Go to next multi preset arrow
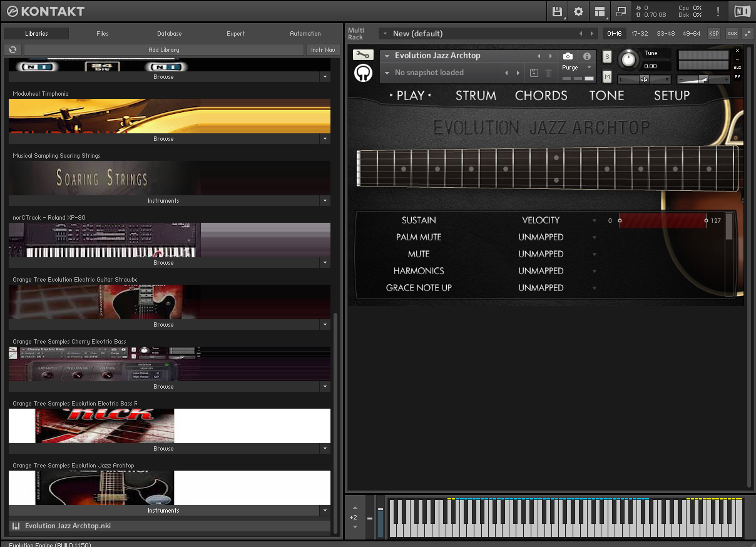Screen dimensions: 756x547 592,34
